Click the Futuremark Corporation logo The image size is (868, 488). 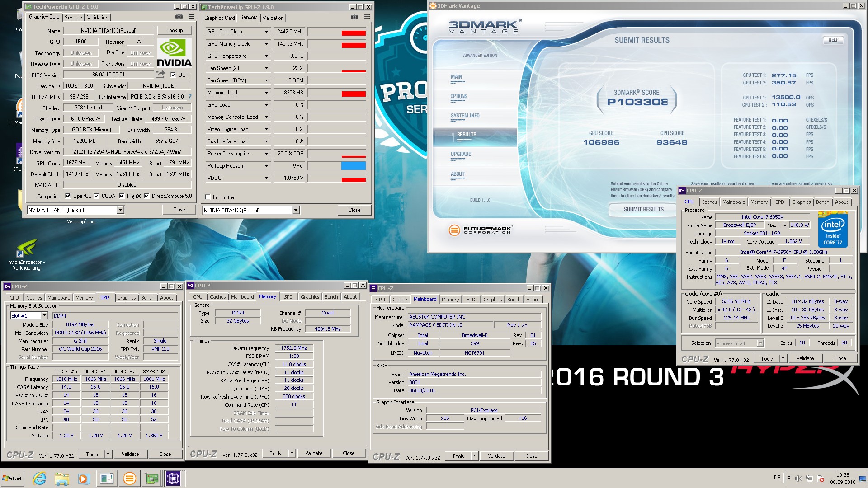point(480,230)
